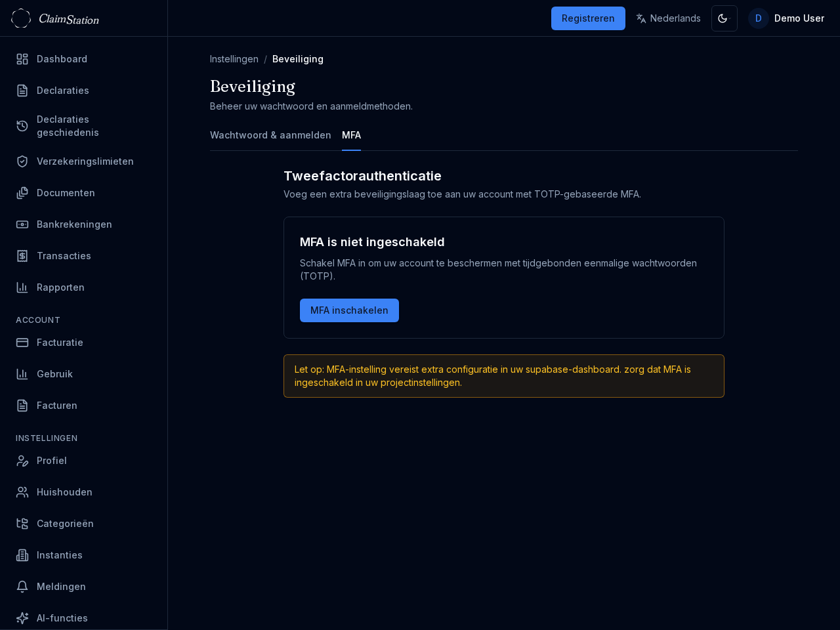This screenshot has width=840, height=630.
Task: Go to Declaraties page
Action: (x=83, y=91)
